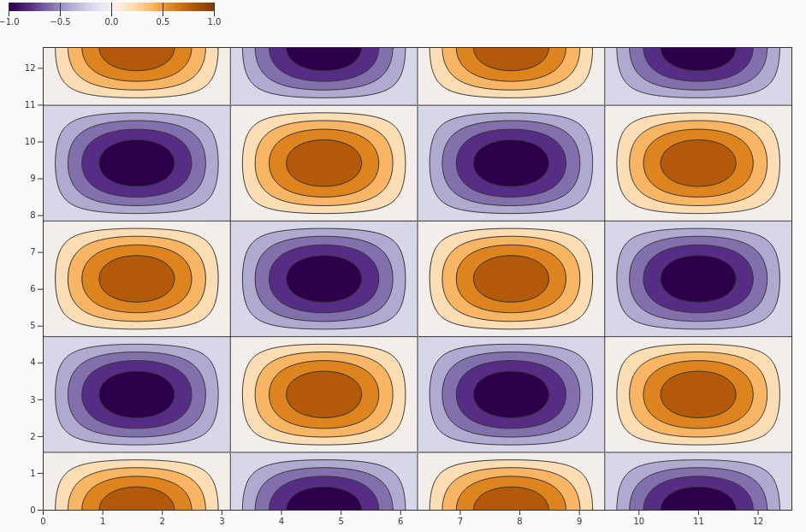Image resolution: width=806 pixels, height=532 pixels.
Task: Click the y-axis tick label "10"
Action: pyautogui.click(x=30, y=141)
